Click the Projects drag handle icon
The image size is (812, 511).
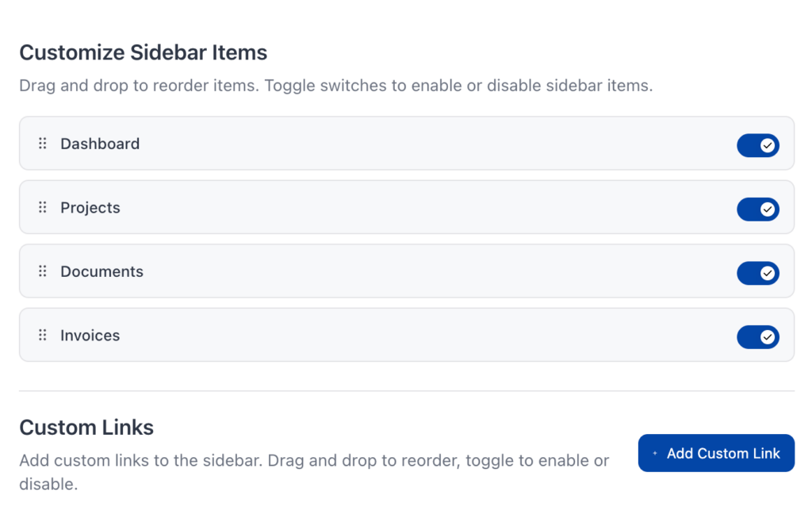[x=42, y=207]
